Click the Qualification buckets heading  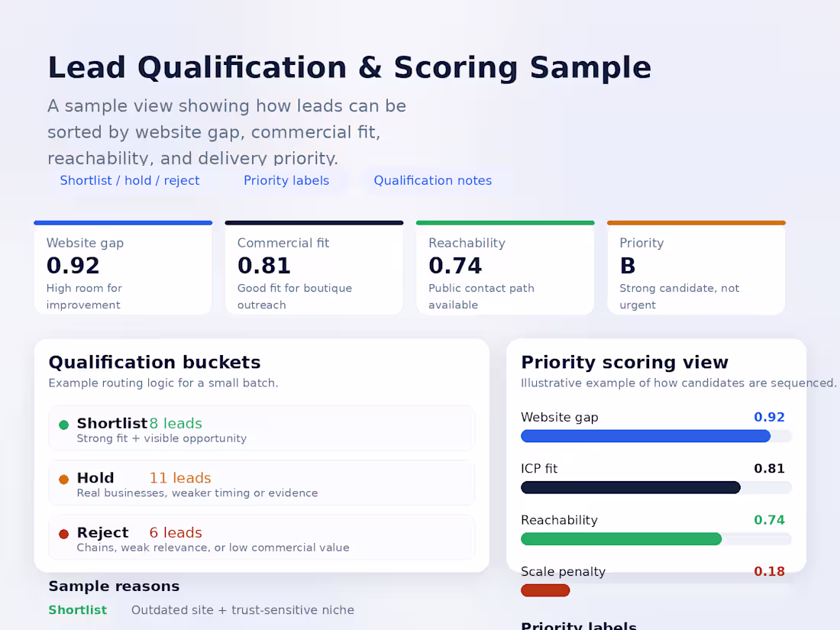click(x=154, y=362)
